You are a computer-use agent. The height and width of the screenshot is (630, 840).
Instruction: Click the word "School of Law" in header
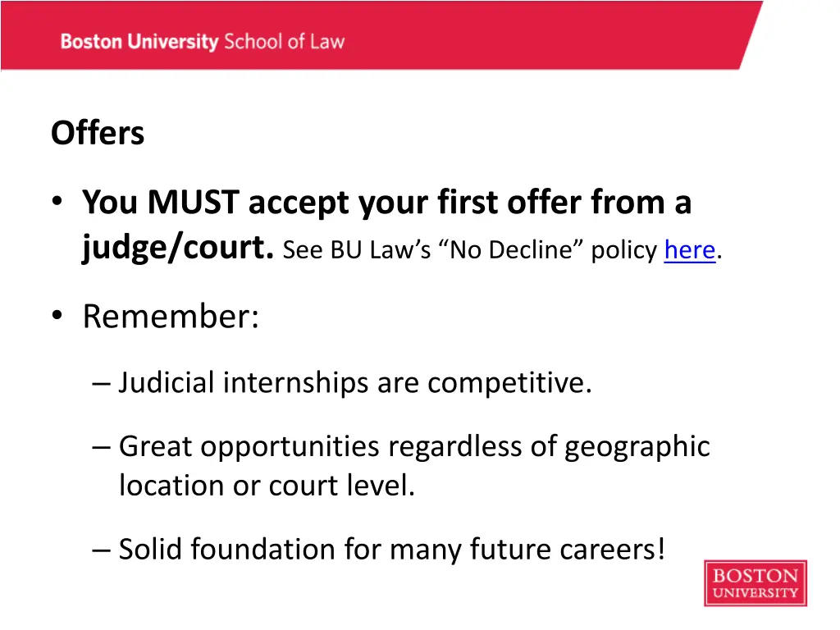tap(285, 41)
